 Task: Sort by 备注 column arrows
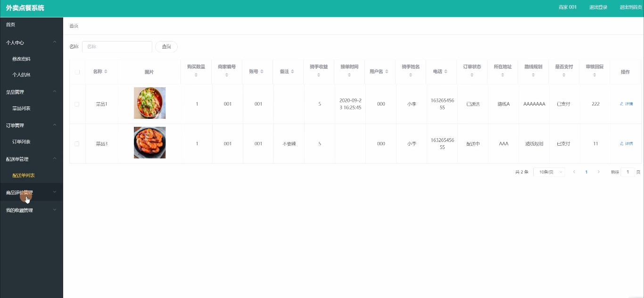click(x=292, y=72)
